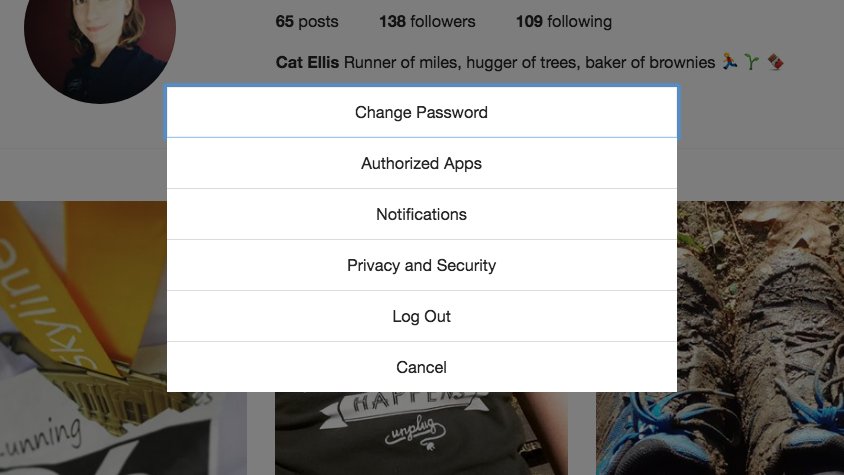Click the chocolate bar emoji
The height and width of the screenshot is (475, 844).
(775, 62)
